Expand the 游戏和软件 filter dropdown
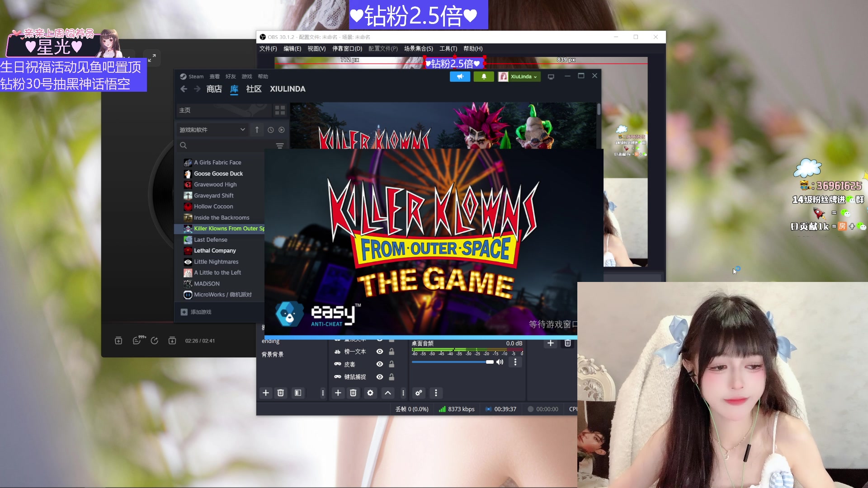 click(x=212, y=130)
